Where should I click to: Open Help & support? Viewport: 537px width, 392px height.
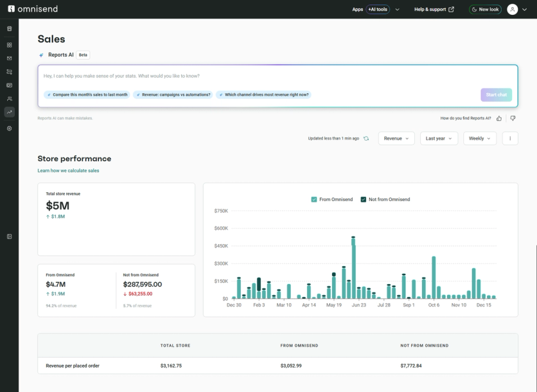click(434, 9)
